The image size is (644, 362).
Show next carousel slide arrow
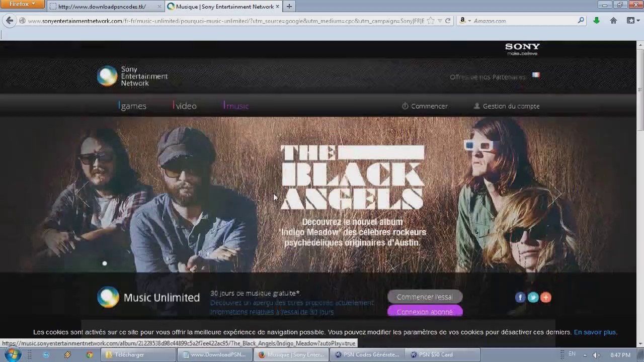click(x=556, y=195)
